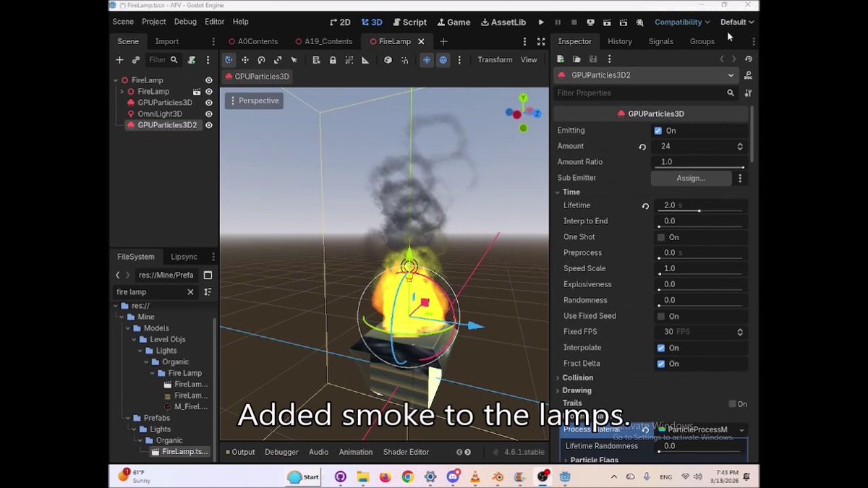Revert the Lifetime value arrow icon
The height and width of the screenshot is (488, 868).
pos(645,206)
